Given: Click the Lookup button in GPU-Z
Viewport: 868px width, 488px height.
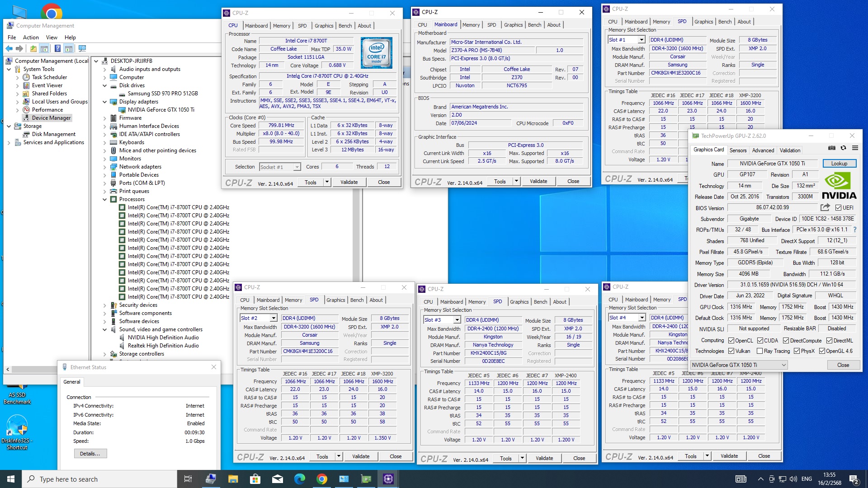Looking at the screenshot, I should 839,164.
